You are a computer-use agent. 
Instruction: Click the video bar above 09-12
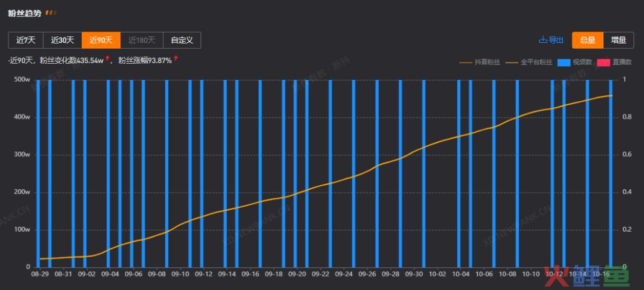pyautogui.click(x=202, y=173)
